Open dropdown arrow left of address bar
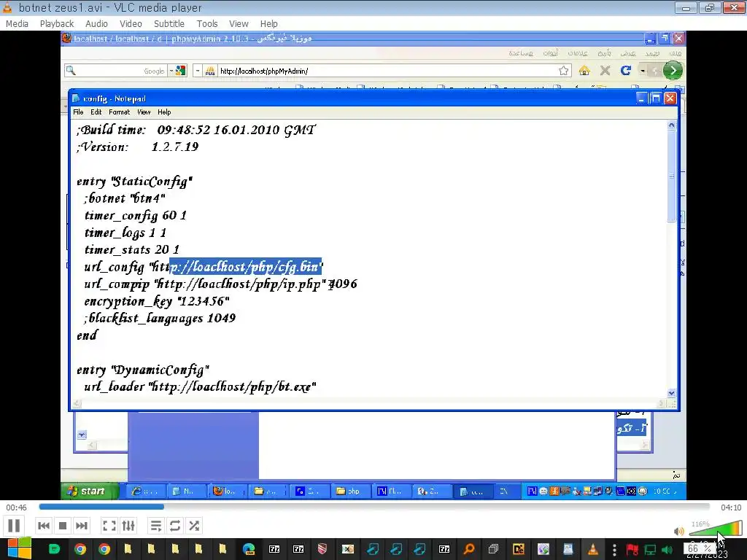This screenshot has width=747, height=560. 197,71
